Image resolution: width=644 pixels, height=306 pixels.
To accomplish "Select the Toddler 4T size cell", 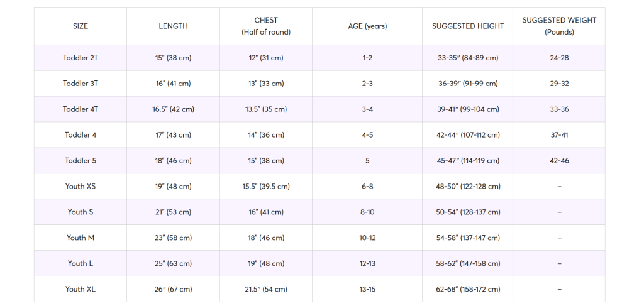I will 80,109.
